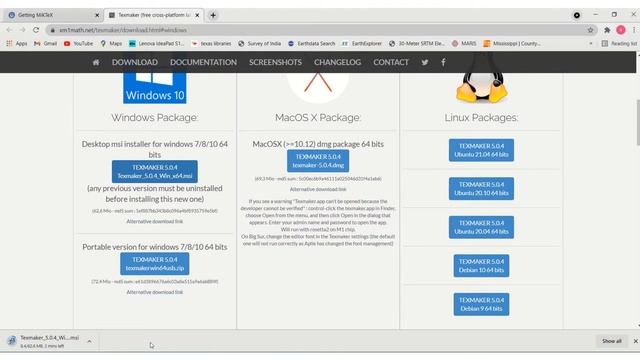Click the address bar URL

(x=123, y=30)
